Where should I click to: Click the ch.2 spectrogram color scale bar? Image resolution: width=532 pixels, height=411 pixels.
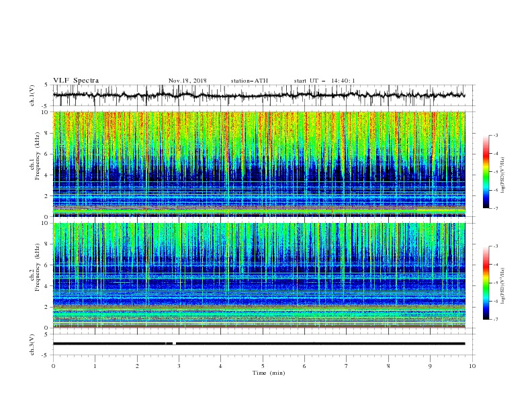486,283
